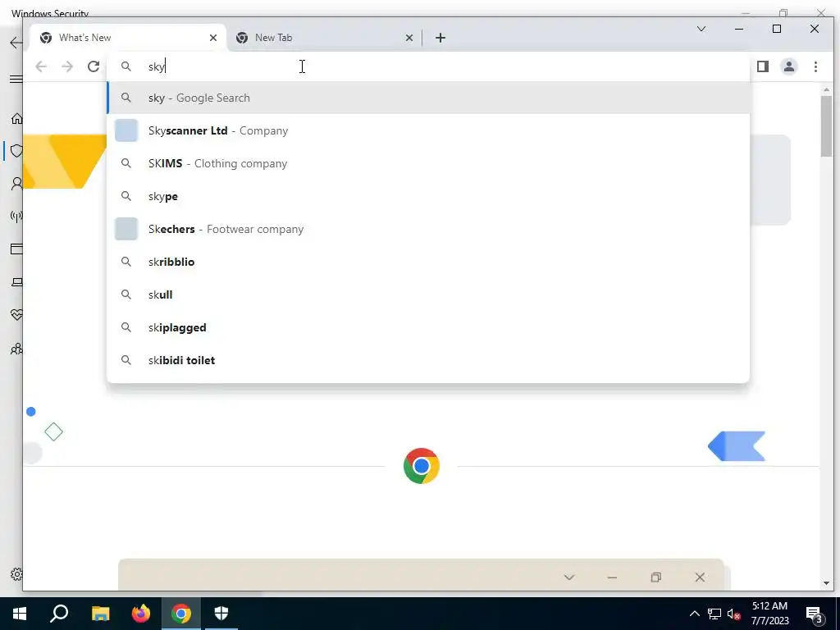The height and width of the screenshot is (630, 840).
Task: Open Device security laptop icon
Action: [16, 282]
